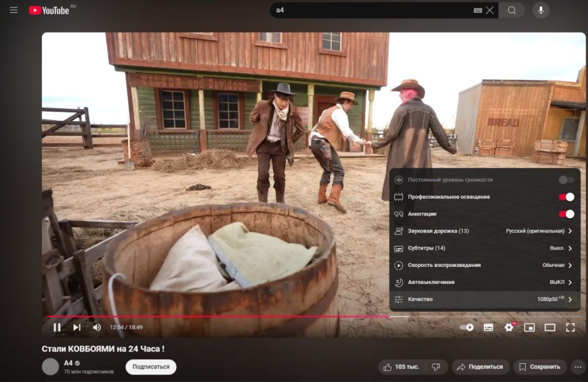Expand Качество quality options

pos(484,299)
